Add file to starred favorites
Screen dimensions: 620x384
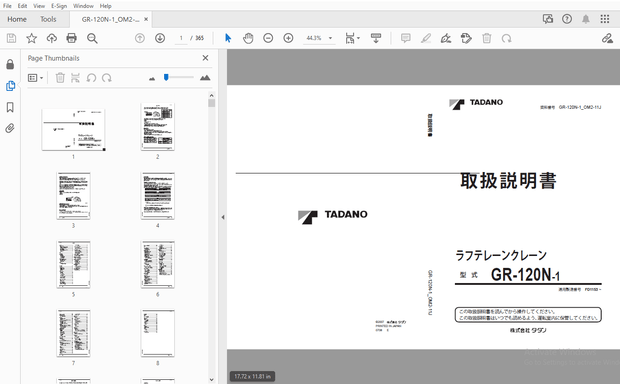(31, 38)
